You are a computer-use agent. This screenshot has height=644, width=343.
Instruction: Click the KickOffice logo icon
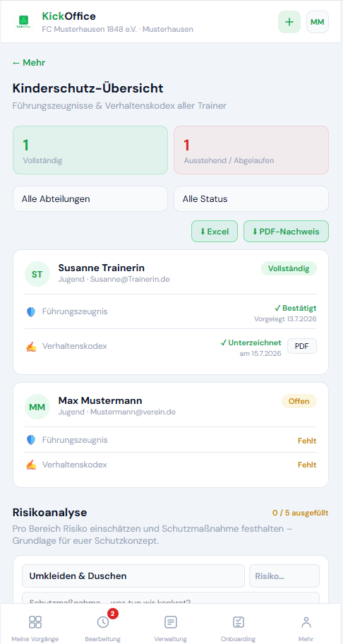tap(24, 22)
